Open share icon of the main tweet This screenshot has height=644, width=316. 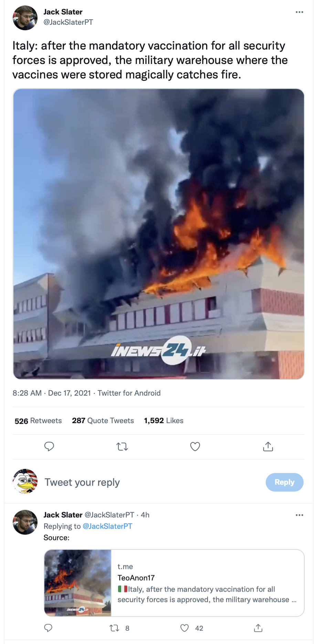pos(268,447)
